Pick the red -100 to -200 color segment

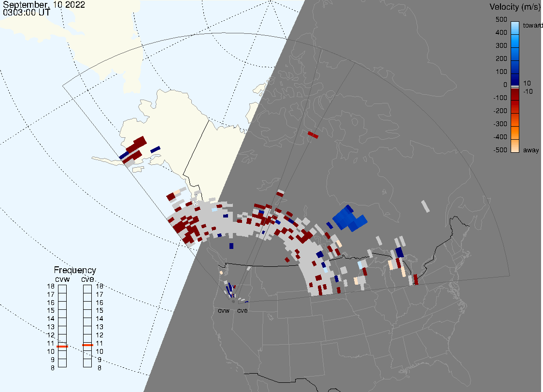coord(515,107)
